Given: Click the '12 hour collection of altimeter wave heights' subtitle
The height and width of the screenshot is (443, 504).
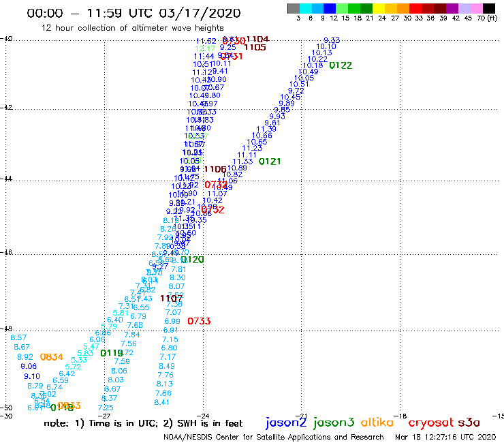Looking at the screenshot, I should pyautogui.click(x=132, y=28).
